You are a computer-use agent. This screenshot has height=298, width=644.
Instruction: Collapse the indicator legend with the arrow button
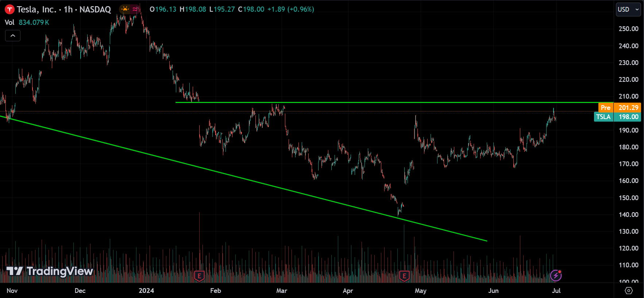(13, 35)
